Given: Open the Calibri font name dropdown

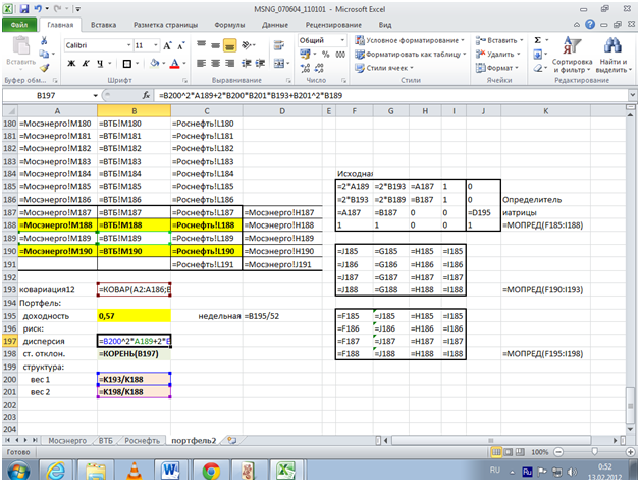Looking at the screenshot, I should (x=128, y=45).
